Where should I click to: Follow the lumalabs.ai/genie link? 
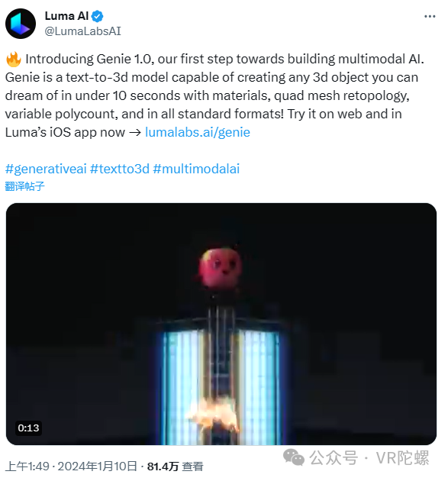(x=198, y=132)
